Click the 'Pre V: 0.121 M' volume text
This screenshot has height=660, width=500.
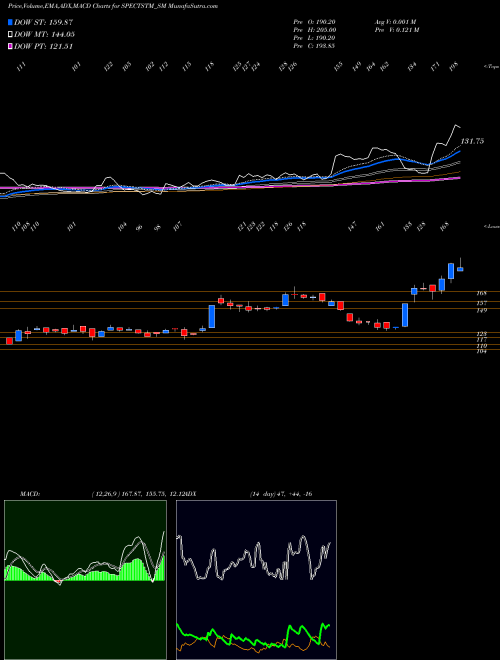[396, 30]
